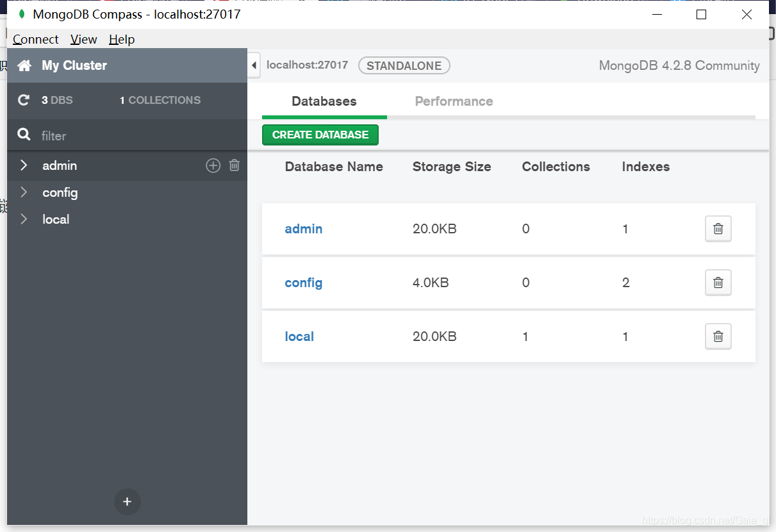Image resolution: width=776 pixels, height=532 pixels.
Task: Click the localhost:27017 host label
Action: 308,65
